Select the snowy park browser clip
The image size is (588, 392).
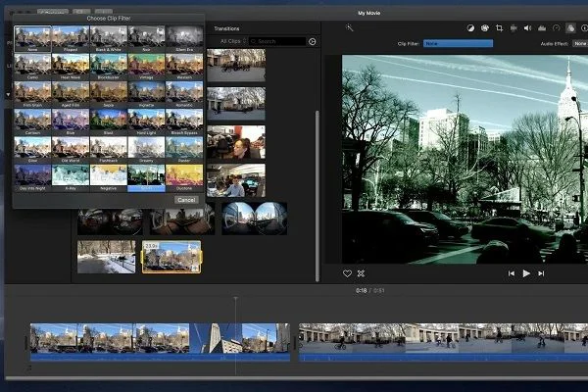(x=107, y=257)
